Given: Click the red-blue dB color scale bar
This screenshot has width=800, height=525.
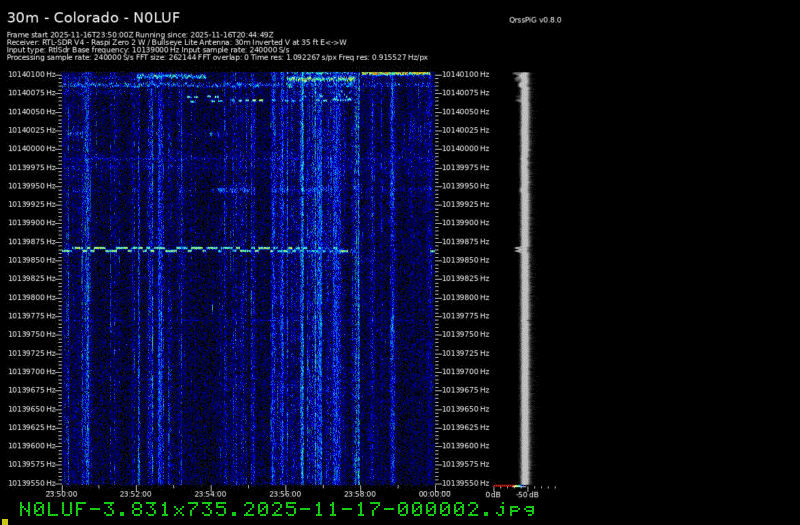Looking at the screenshot, I should tap(508, 487).
